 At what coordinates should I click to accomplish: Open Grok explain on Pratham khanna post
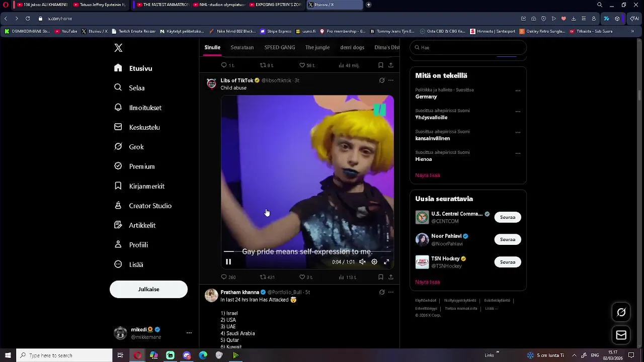(x=382, y=292)
